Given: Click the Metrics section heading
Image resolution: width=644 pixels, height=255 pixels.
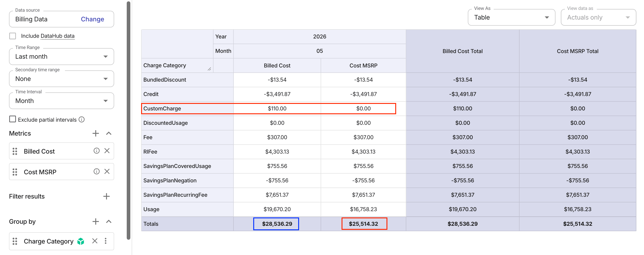Looking at the screenshot, I should pos(20,133).
